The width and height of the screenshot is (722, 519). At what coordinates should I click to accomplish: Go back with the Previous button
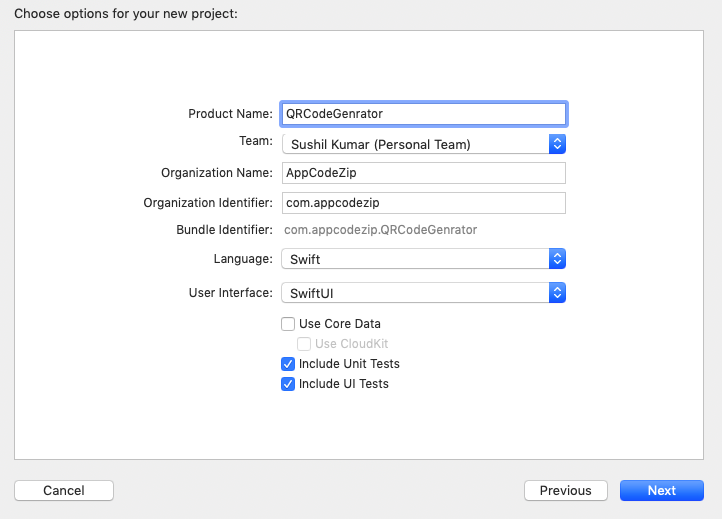click(x=566, y=491)
